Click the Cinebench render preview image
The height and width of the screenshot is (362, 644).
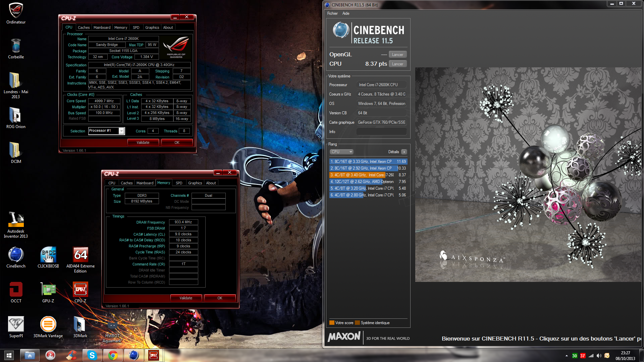528,175
